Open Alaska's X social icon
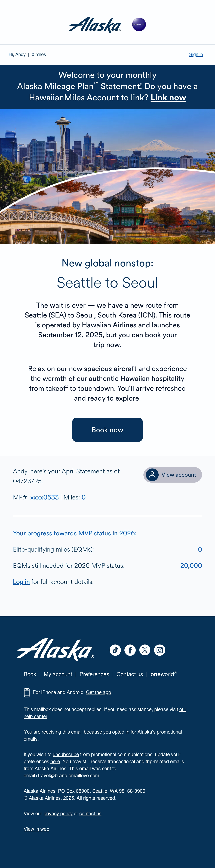The image size is (215, 868). click(145, 650)
